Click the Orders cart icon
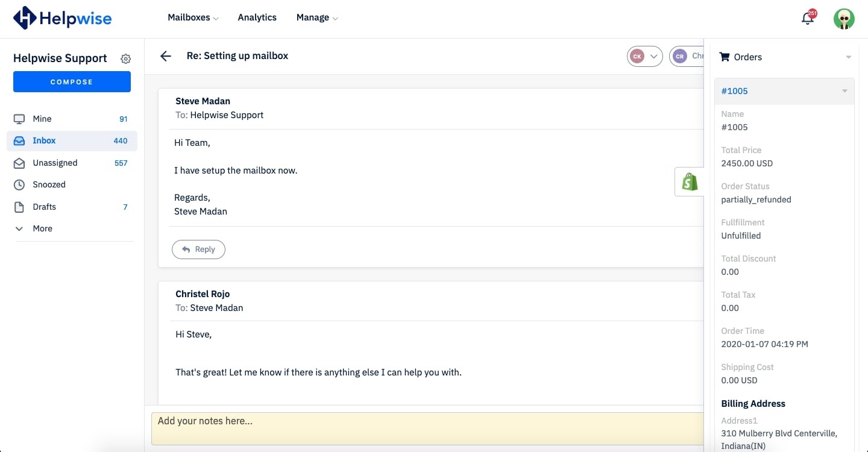Image resolution: width=868 pixels, height=452 pixels. point(724,57)
